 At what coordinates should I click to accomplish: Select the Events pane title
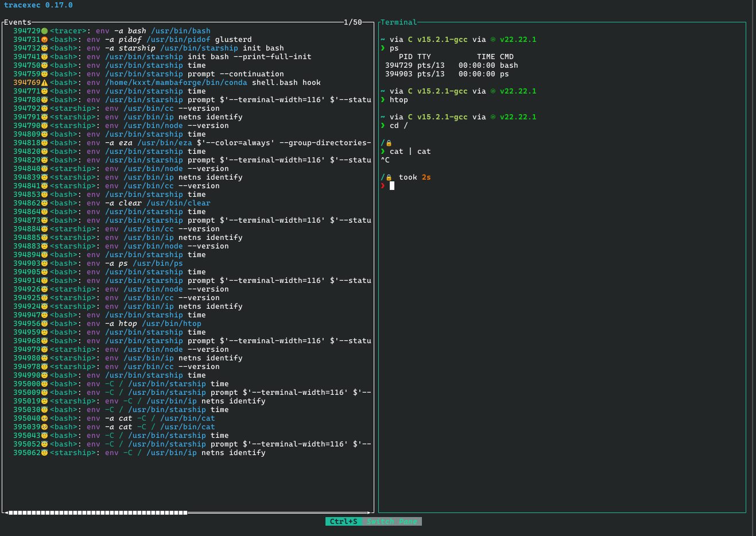pyautogui.click(x=17, y=22)
